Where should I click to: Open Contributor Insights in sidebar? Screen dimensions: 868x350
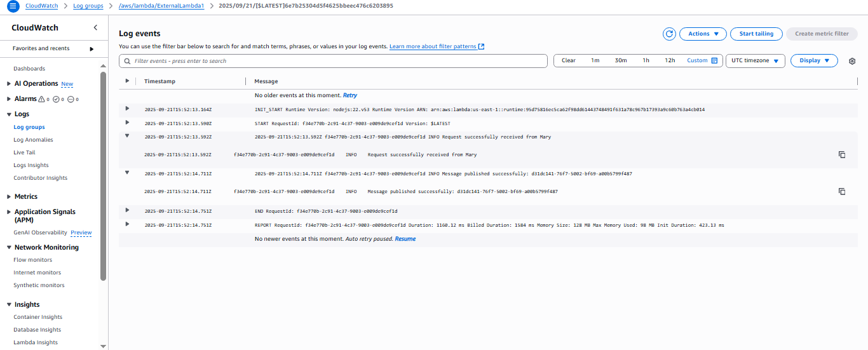pyautogui.click(x=40, y=178)
